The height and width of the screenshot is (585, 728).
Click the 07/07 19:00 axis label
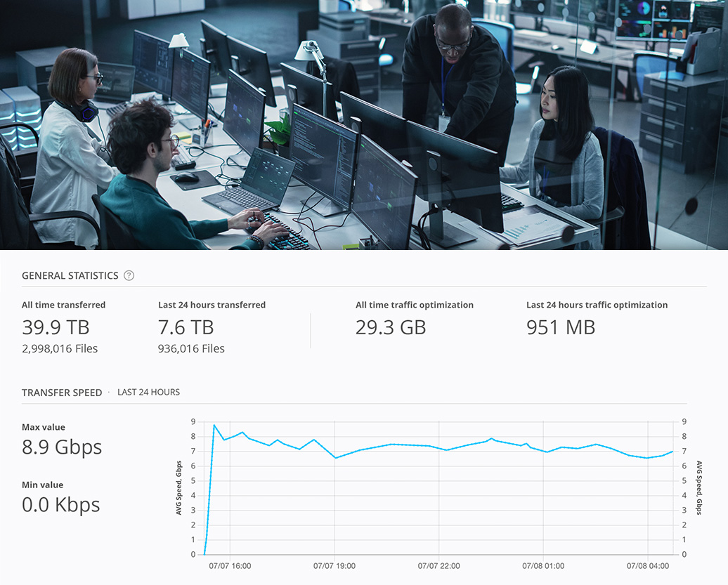pos(335,565)
